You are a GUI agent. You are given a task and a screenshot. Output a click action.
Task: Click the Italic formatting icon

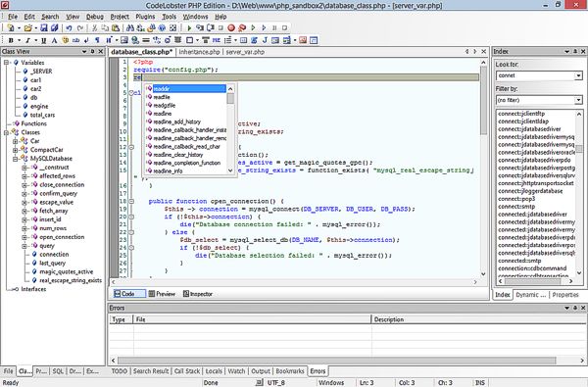point(27,40)
